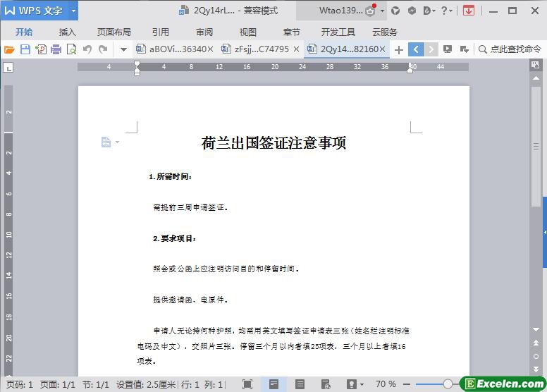Open the WPS 文字 application menu button

[x=34, y=11]
